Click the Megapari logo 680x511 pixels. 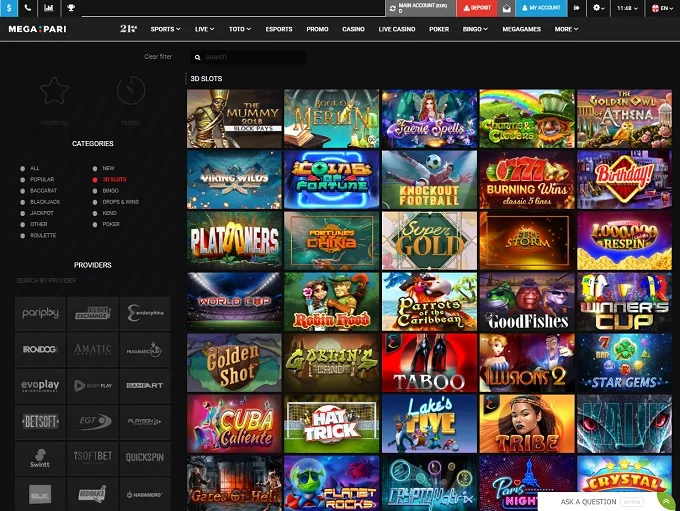[37, 29]
